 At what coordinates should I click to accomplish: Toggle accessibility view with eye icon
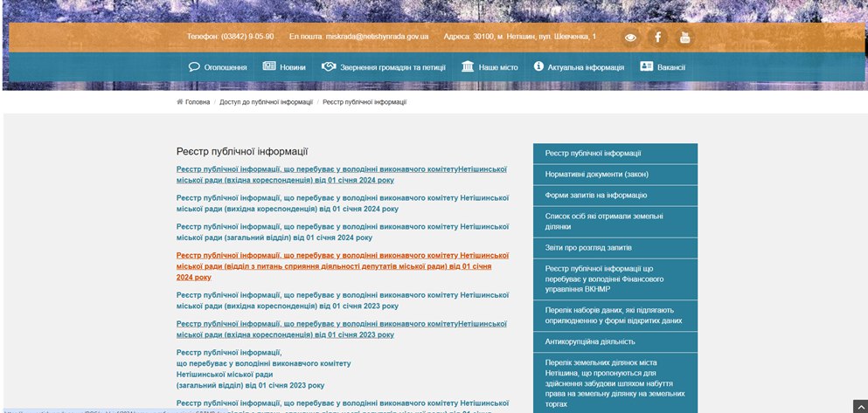[630, 38]
